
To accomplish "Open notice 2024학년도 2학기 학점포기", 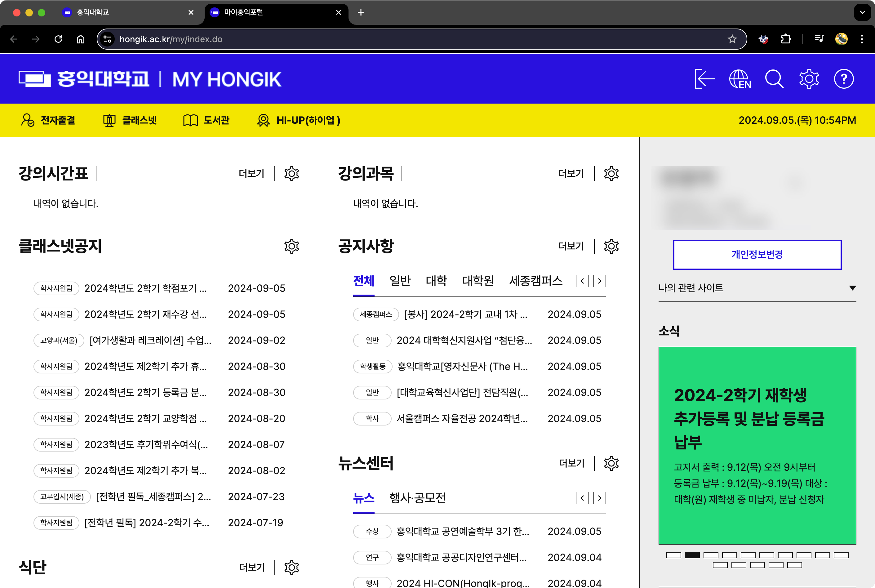I will (145, 288).
